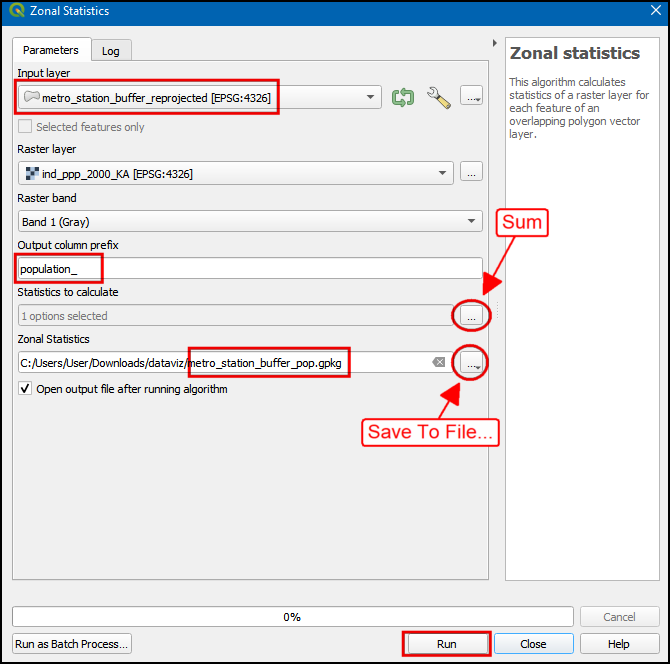Close the Zonal Statistics window
The image size is (670, 664).
tap(656, 10)
